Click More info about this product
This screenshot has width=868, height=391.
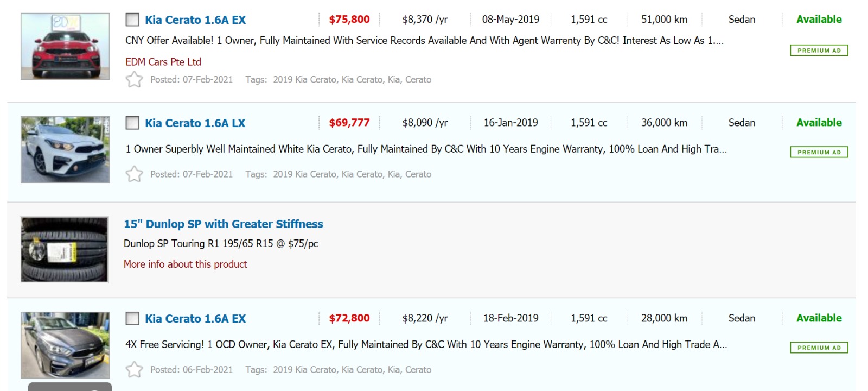(x=185, y=264)
